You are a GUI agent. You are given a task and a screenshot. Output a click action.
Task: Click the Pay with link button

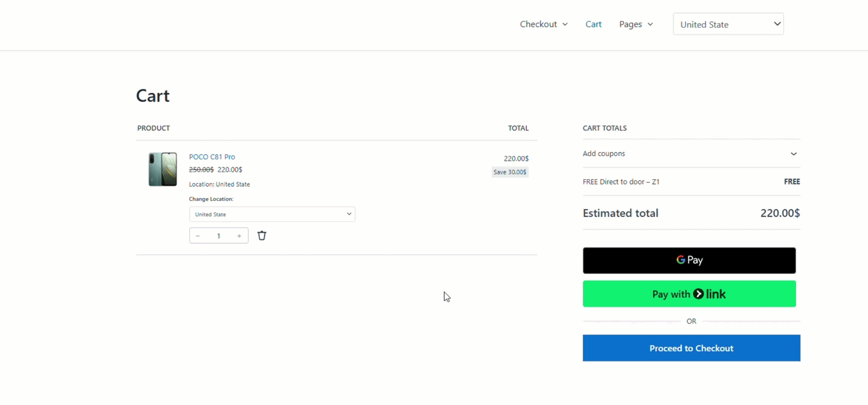click(689, 294)
